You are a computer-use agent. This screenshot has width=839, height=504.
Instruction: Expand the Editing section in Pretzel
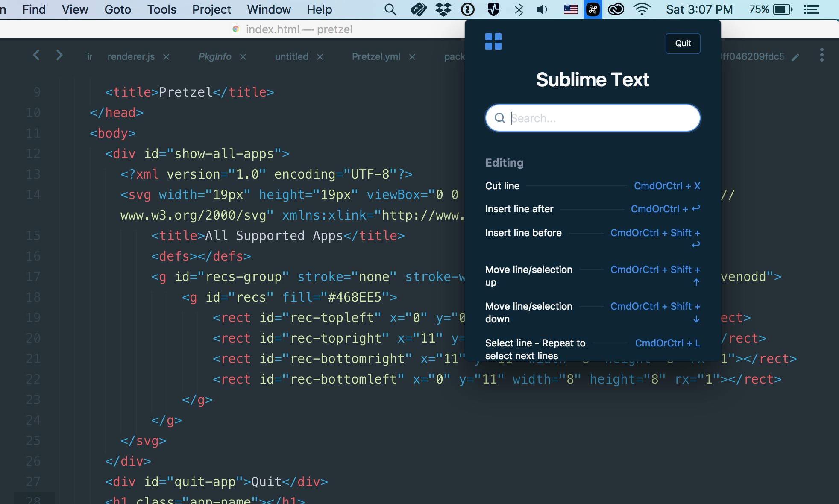pyautogui.click(x=505, y=162)
